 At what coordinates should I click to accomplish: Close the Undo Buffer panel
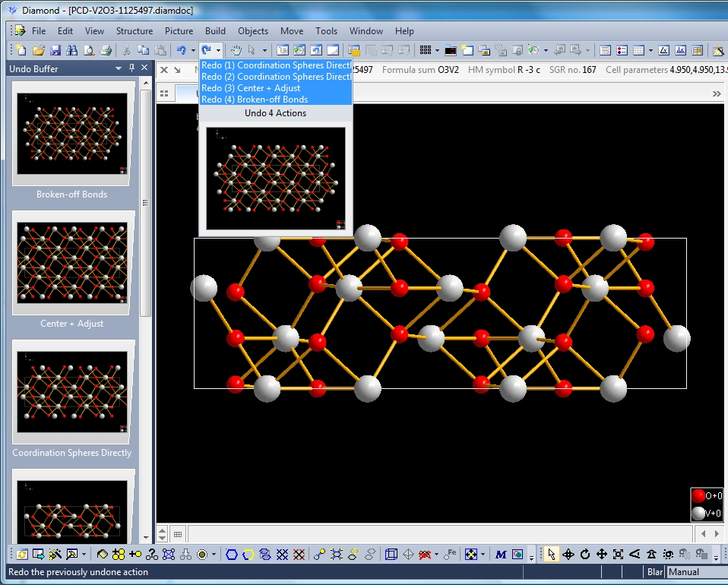click(x=144, y=68)
